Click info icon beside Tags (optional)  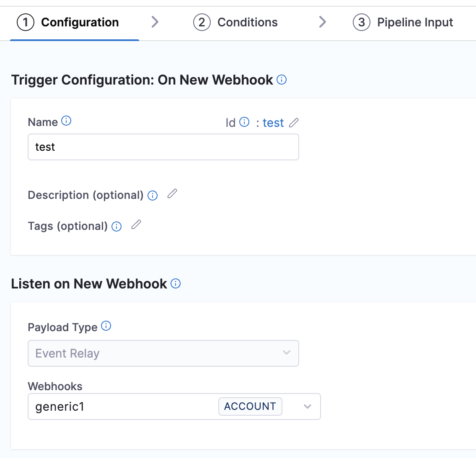coord(116,226)
